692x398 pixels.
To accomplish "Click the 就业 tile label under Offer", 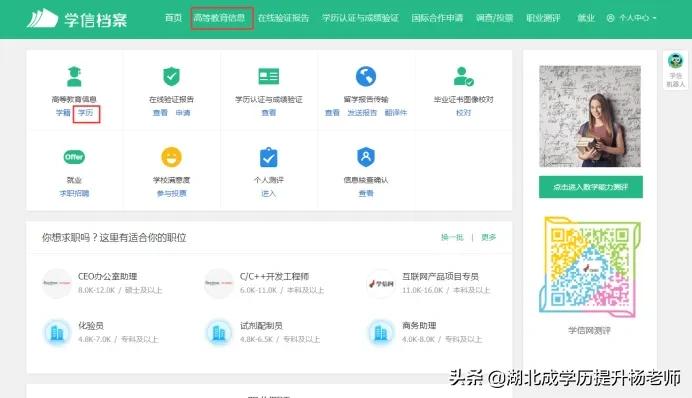I will (x=74, y=180).
